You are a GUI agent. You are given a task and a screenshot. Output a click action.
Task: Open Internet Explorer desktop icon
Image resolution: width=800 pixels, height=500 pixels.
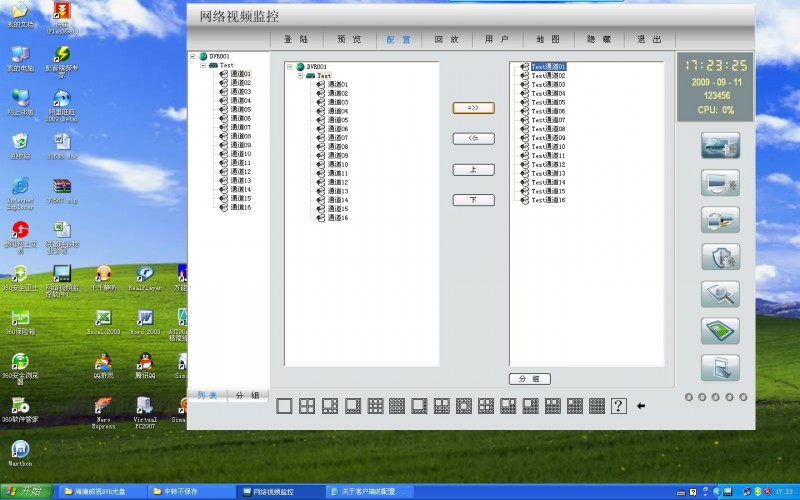point(20,194)
